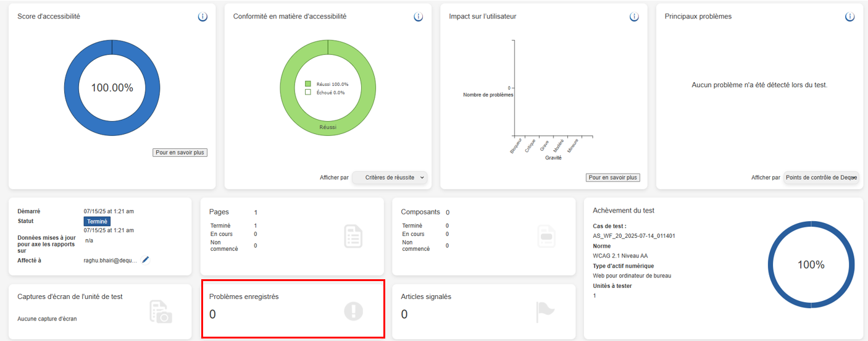868x341 pixels.
Task: Click the screenshot camera icon
Action: 161,312
